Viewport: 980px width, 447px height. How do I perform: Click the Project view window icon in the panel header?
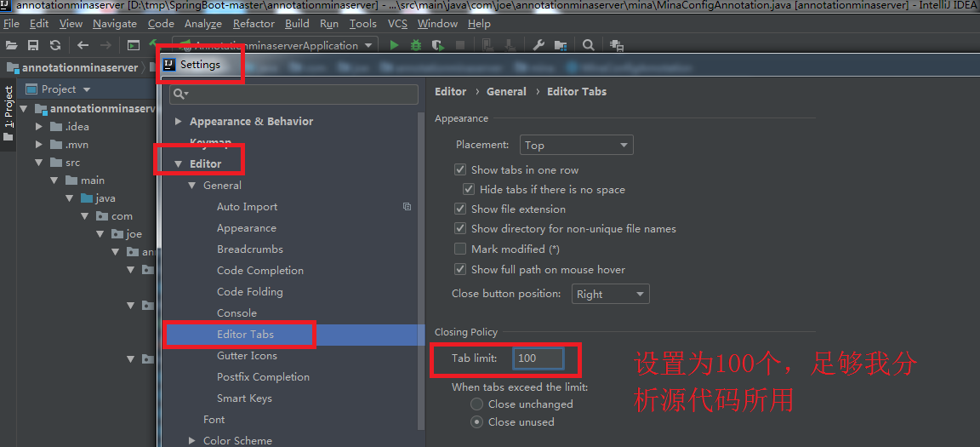tap(31, 89)
